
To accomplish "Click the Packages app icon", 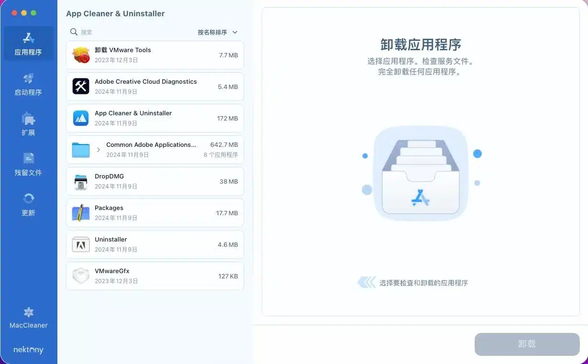I will (81, 213).
